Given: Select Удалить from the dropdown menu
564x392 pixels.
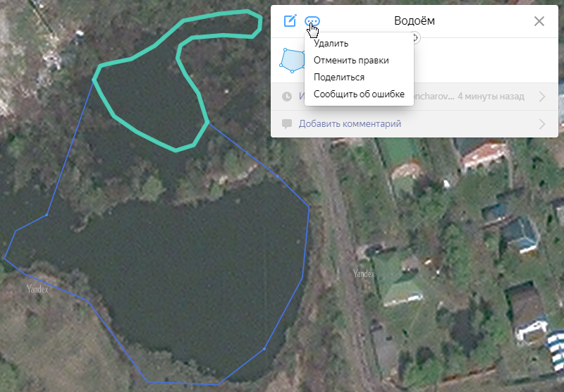Looking at the screenshot, I should [331, 44].
